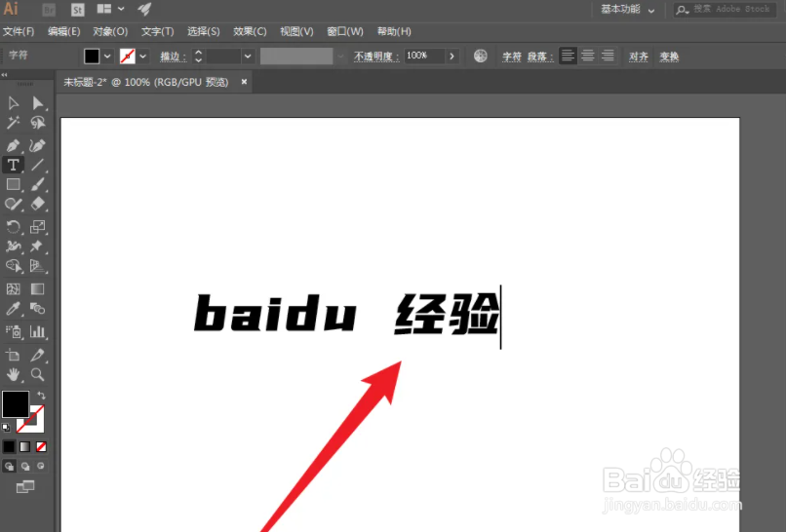Select the Width warp tool
786x532 pixels.
(14, 246)
